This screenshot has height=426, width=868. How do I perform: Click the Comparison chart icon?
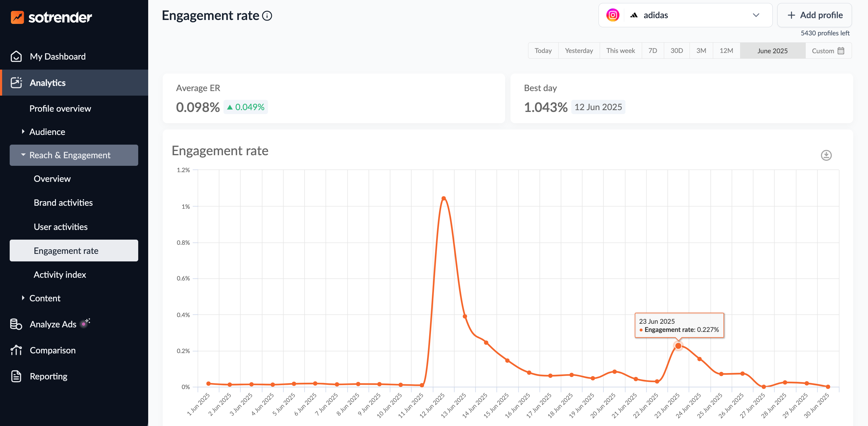16,350
